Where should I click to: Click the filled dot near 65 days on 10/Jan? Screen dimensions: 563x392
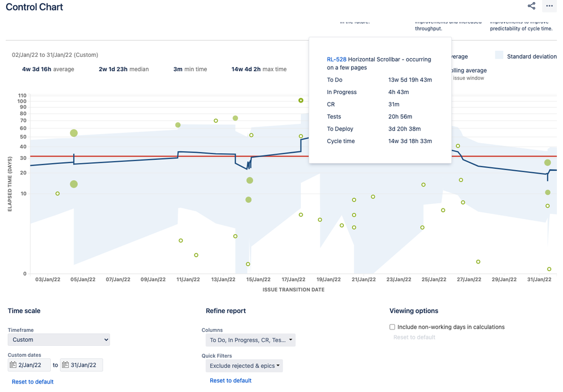[178, 125]
